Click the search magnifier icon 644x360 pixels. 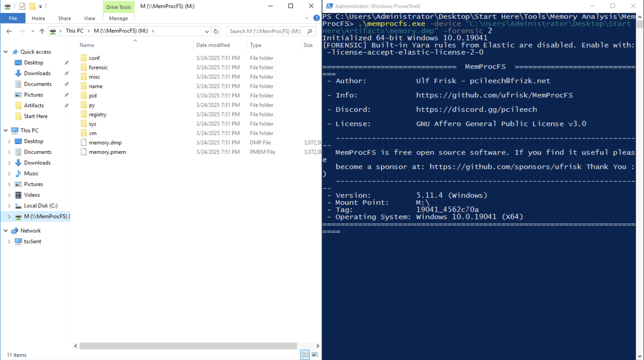[310, 31]
